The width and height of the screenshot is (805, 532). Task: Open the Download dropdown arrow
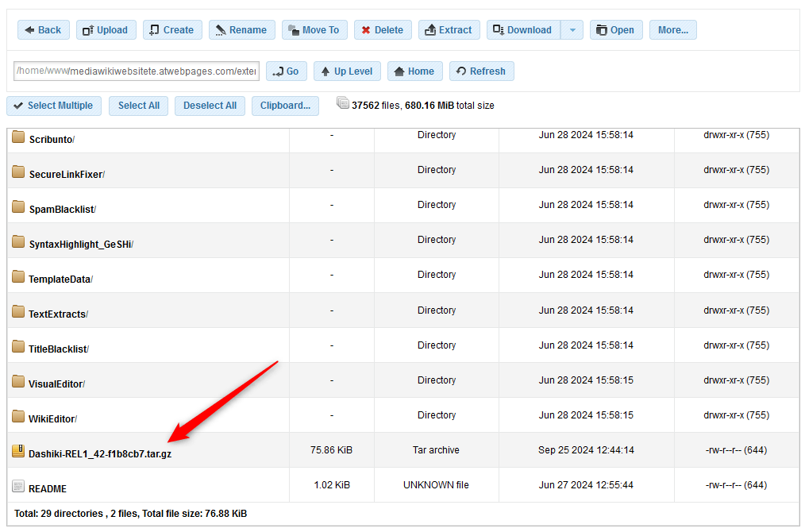[x=572, y=29]
